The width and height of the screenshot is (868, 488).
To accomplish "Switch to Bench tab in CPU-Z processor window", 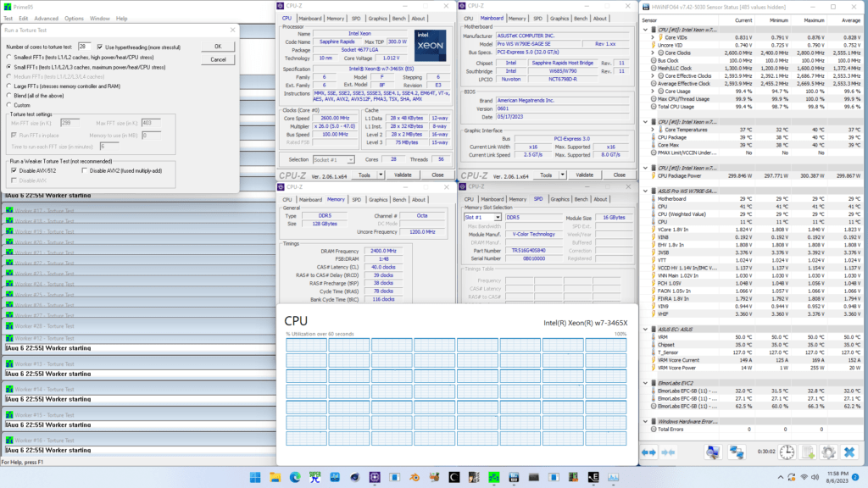I will click(399, 19).
